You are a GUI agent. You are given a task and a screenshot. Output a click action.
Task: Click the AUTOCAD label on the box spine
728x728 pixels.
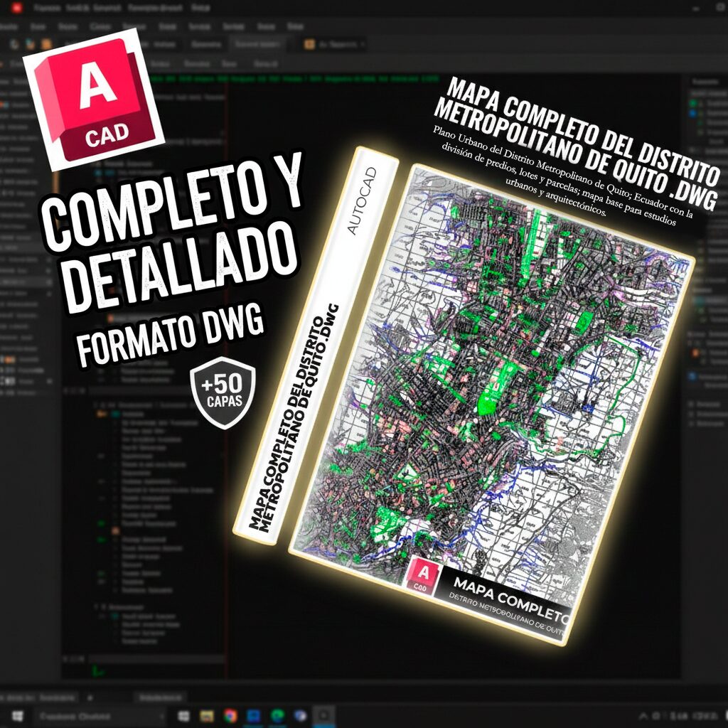[362, 201]
